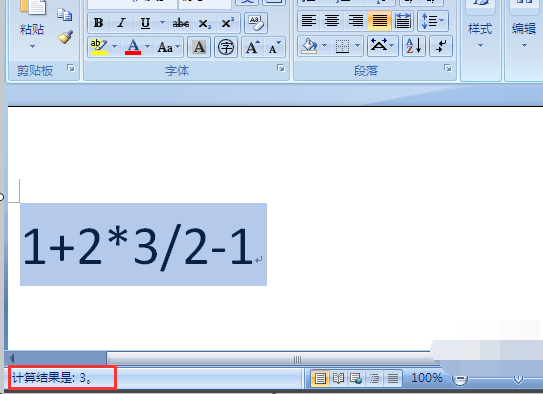The width and height of the screenshot is (543, 394).
Task: Open highlight color dropdown arrow
Action: (115, 47)
